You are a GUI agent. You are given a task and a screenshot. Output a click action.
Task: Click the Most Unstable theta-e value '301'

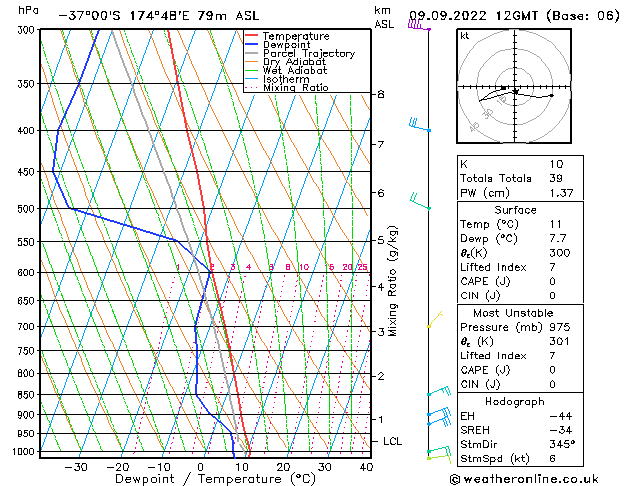point(560,342)
